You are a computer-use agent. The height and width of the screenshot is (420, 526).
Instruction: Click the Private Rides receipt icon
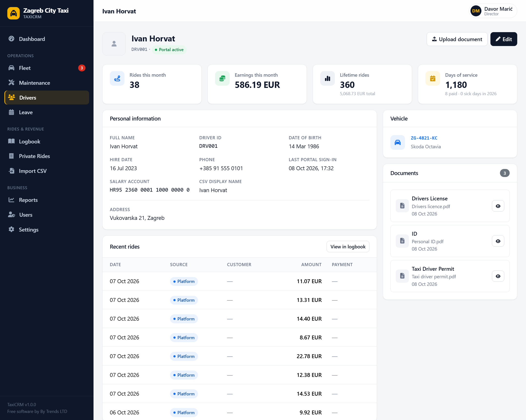click(x=11, y=156)
